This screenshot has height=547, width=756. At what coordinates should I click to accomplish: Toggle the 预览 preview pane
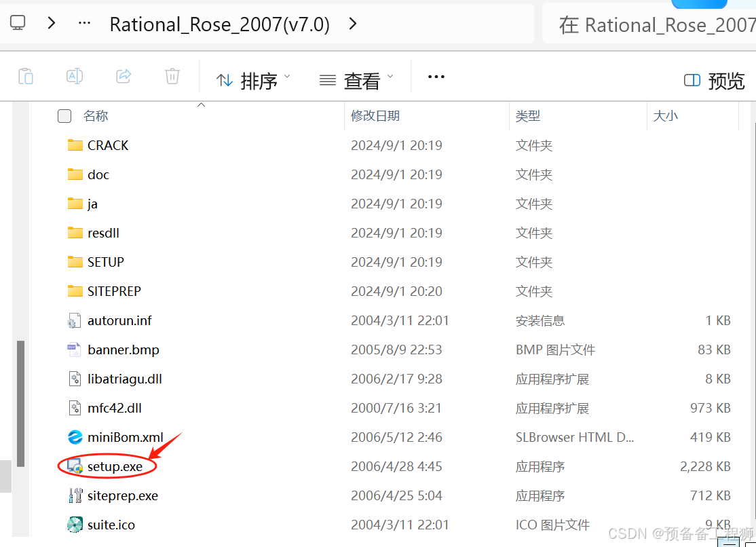coord(715,80)
